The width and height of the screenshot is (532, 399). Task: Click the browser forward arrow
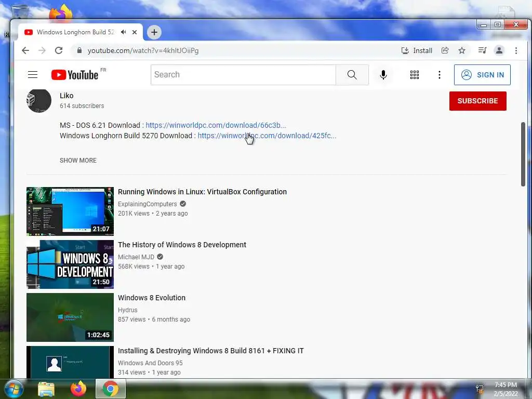tap(42, 50)
